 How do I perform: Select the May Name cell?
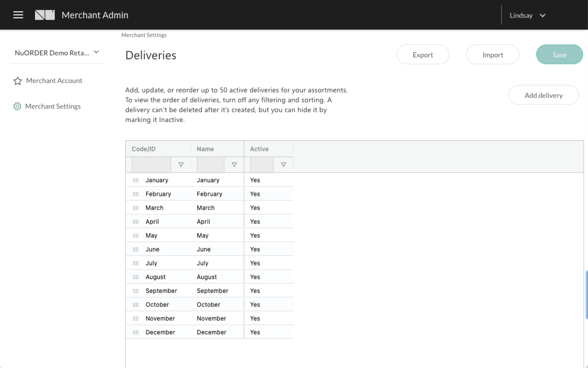click(217, 235)
